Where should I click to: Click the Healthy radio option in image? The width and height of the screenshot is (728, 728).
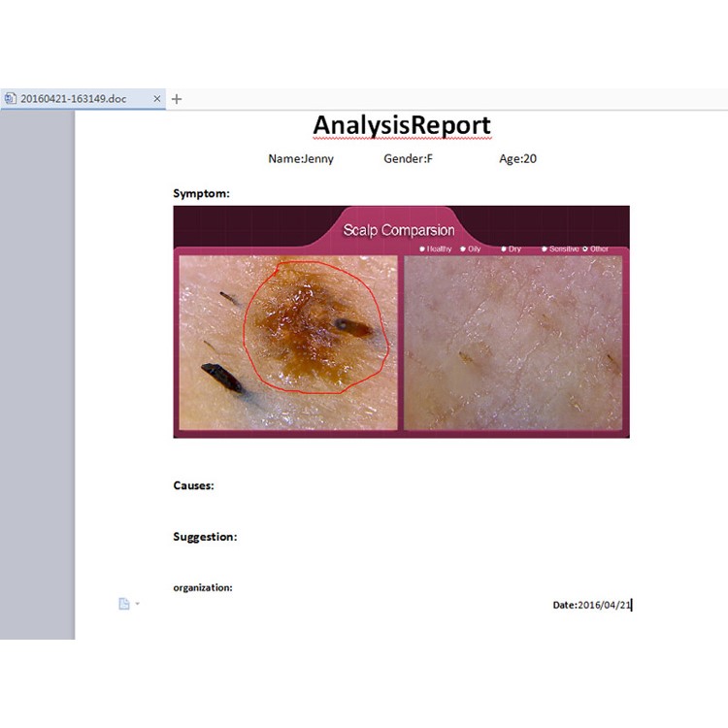pyautogui.click(x=436, y=249)
